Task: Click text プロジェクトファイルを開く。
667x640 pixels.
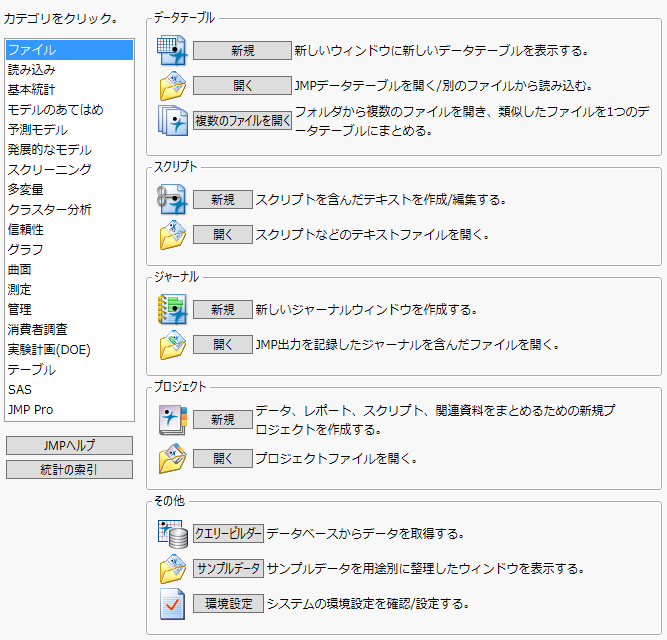Action: [x=336, y=458]
